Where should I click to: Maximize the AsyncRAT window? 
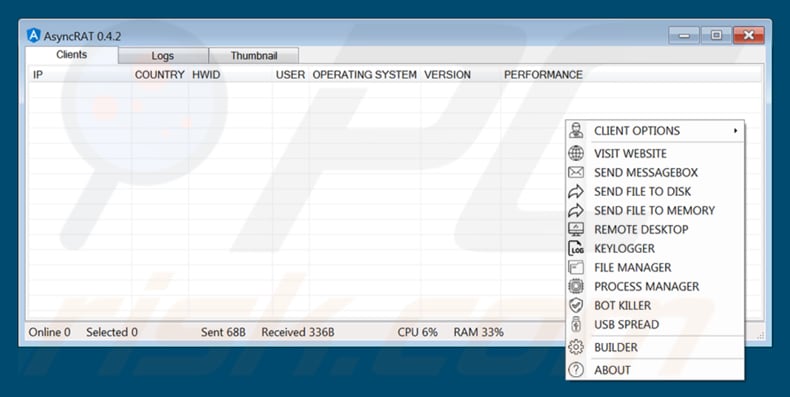pyautogui.click(x=716, y=35)
